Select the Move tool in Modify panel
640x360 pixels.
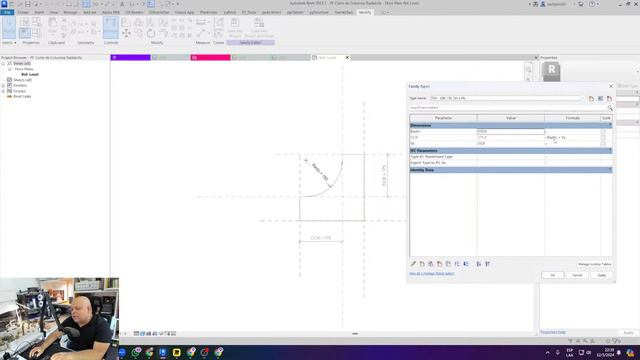pos(126,33)
